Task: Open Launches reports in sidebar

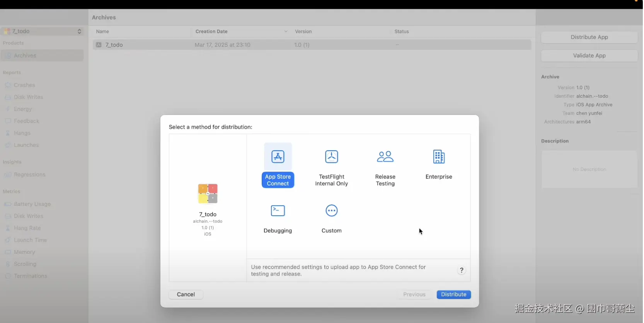Action: 26,145
